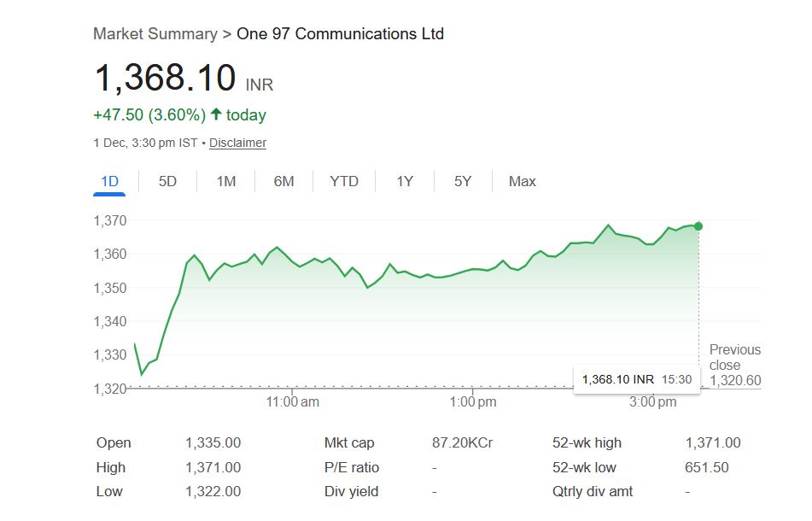Viewport: 812px width, 521px height.
Task: Click the 1,368.10 INR 15:30 chart tooltip
Action: point(637,378)
